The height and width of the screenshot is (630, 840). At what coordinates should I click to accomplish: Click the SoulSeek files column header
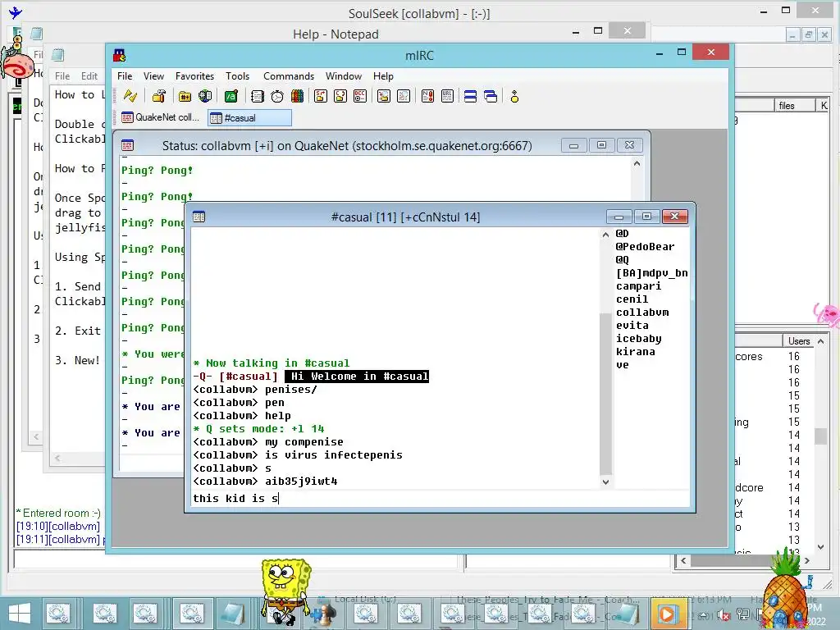794,106
